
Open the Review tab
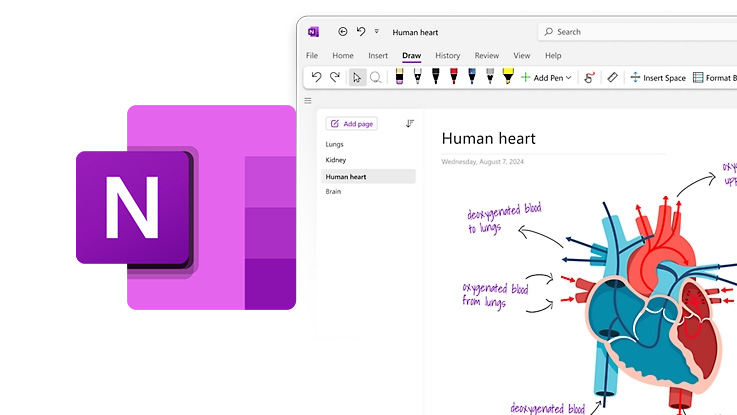[x=486, y=55]
